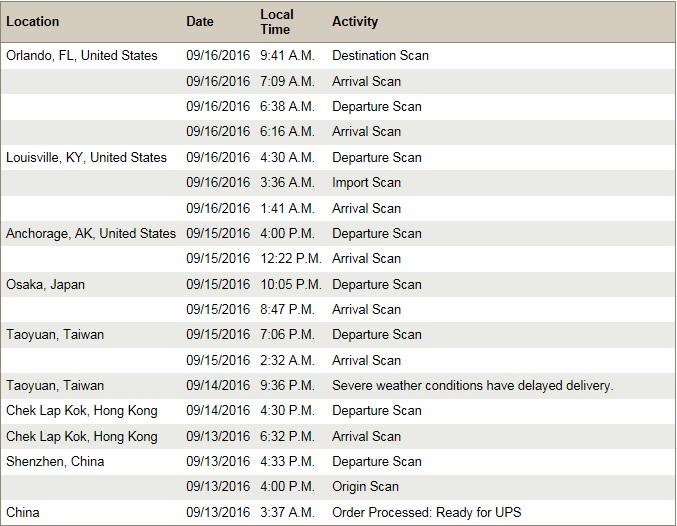Click Order Processed: Ready for UPS
Screen dimensions: 677x526
[426, 513]
